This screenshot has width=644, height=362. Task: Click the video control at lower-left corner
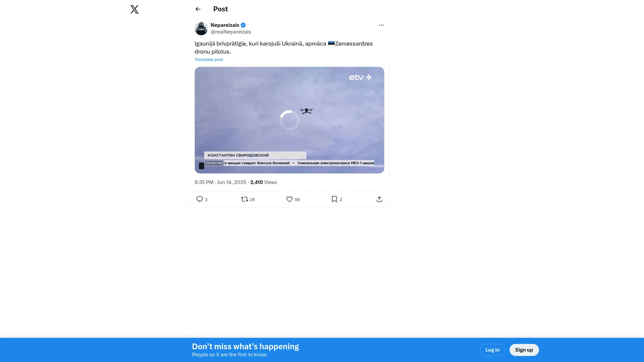coord(202,166)
